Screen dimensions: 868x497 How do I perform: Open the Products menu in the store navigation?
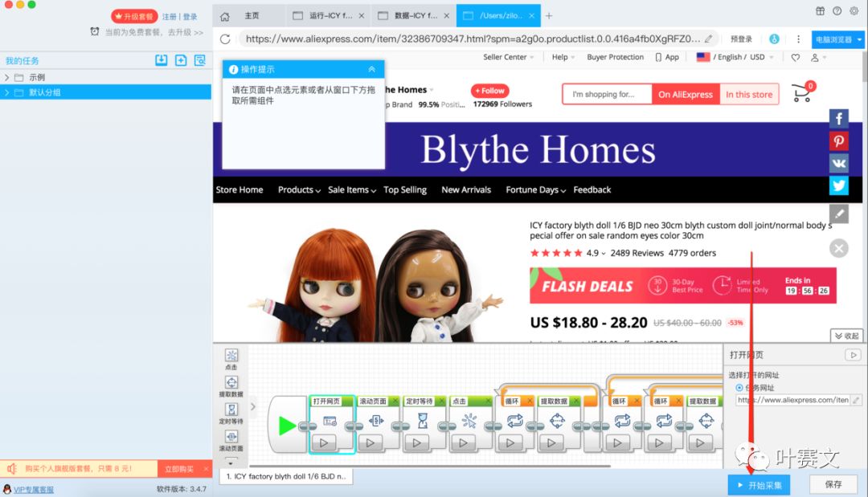[x=299, y=189]
